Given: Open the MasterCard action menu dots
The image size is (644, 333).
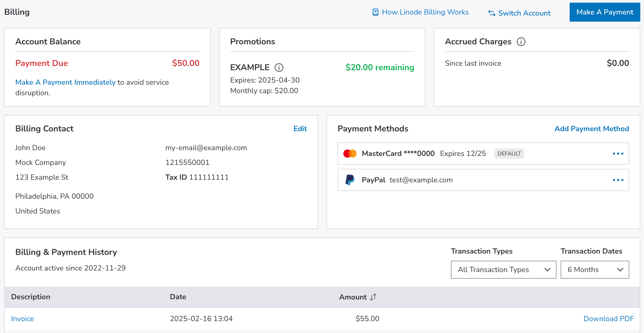Looking at the screenshot, I should click(x=618, y=154).
